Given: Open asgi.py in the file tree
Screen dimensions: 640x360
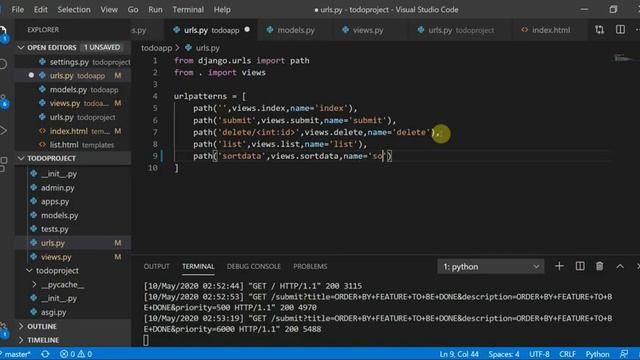Looking at the screenshot, I should [x=73, y=312].
